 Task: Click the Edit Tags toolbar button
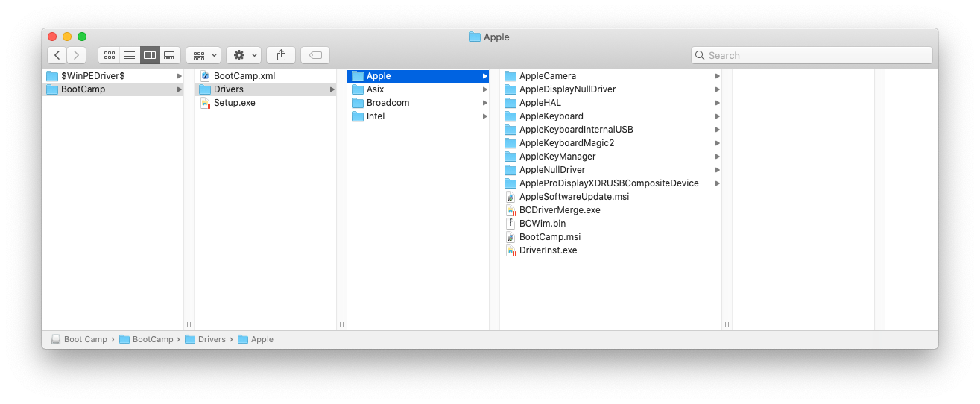(315, 55)
